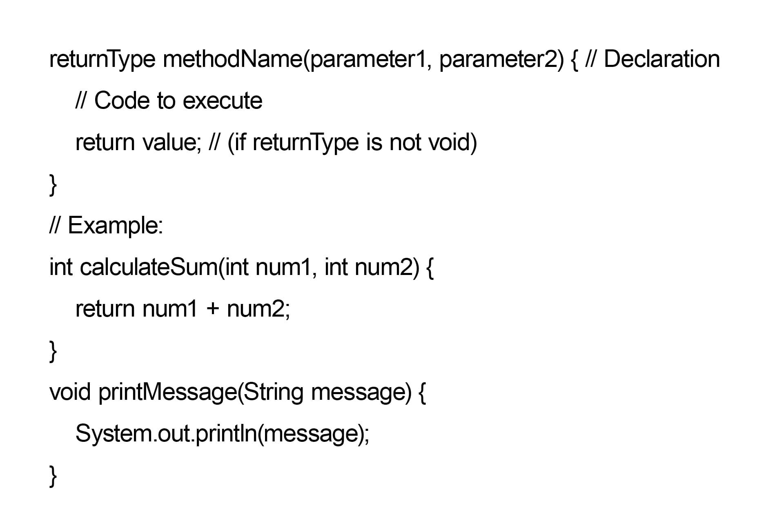The height and width of the screenshot is (532, 784).
Task: Click the "void" keyword before printMessage
Action: [x=69, y=392]
